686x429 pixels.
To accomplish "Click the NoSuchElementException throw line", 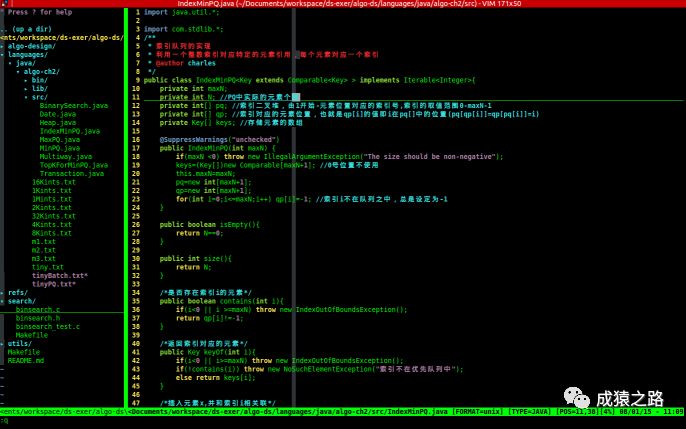I will pyautogui.click(x=319, y=369).
